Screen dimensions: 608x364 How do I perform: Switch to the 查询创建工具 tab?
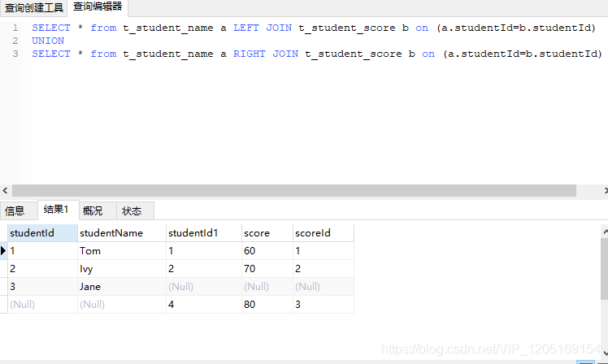34,7
